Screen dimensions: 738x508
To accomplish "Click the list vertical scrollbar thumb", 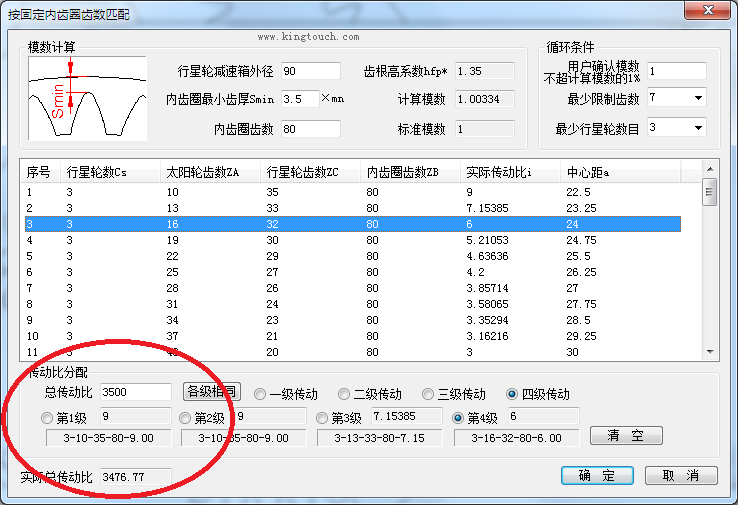I will coord(710,192).
